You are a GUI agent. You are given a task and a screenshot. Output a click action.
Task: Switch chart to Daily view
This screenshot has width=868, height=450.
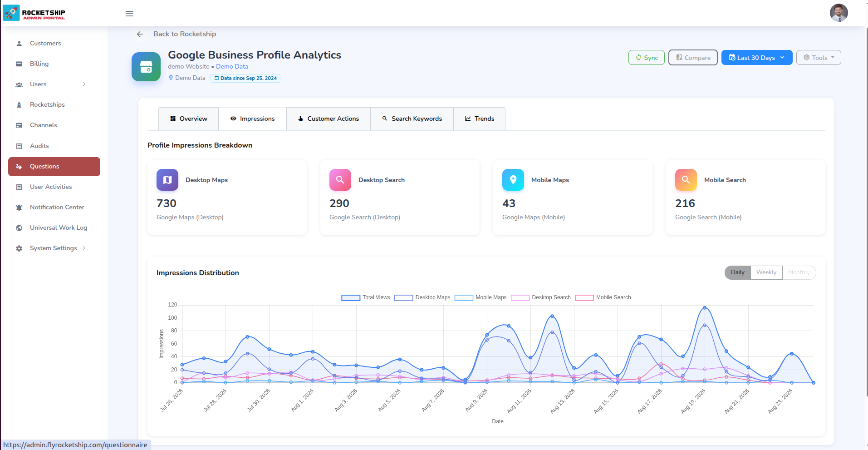point(738,272)
